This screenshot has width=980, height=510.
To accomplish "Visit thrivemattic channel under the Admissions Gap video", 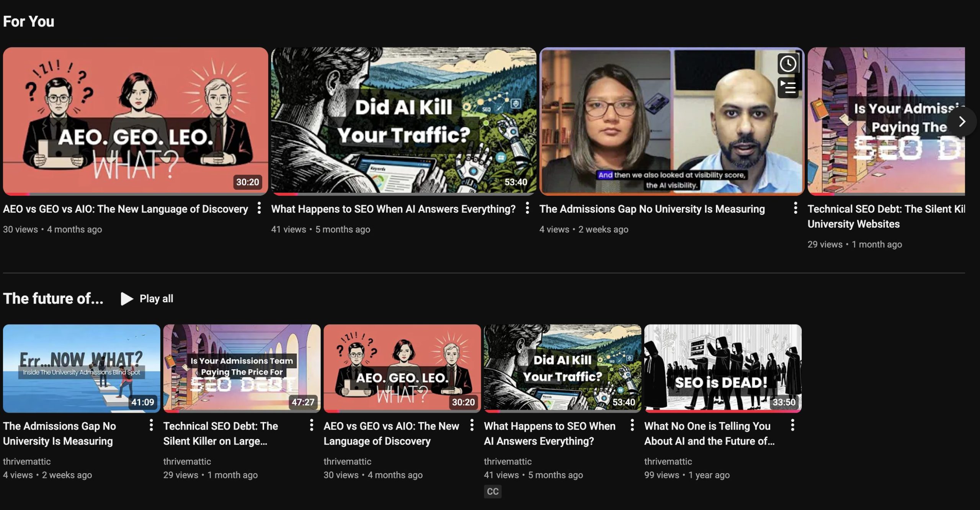I will pos(27,461).
